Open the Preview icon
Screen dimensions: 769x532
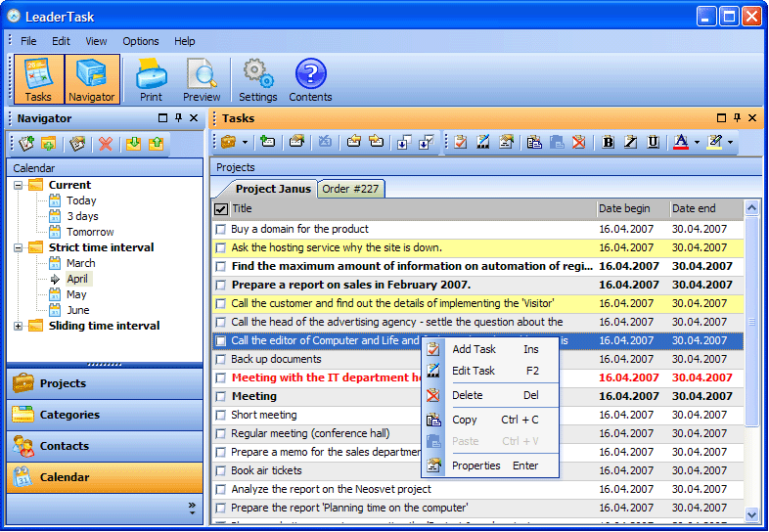pos(202,79)
